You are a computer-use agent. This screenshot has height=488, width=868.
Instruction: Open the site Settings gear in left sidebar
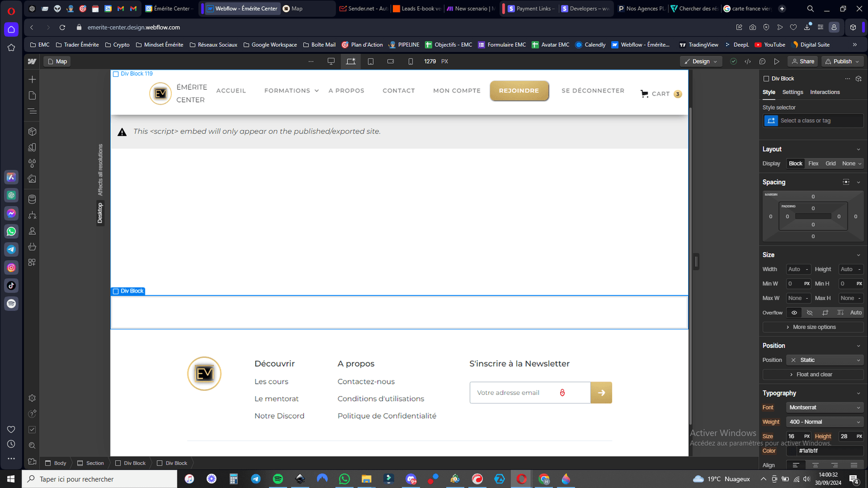(x=32, y=398)
